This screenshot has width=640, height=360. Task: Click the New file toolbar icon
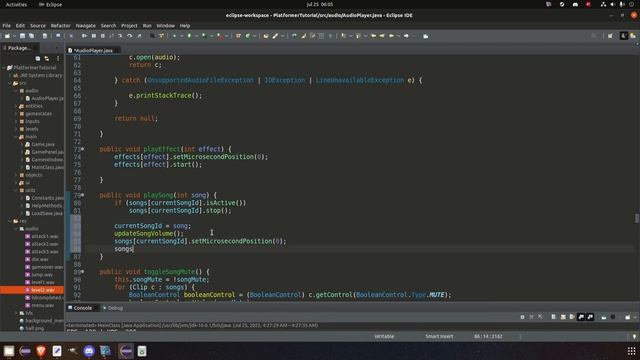coord(7,36)
